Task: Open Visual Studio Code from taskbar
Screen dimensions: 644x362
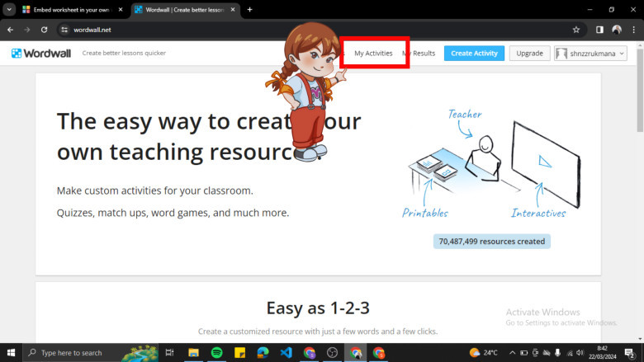Action: pos(286,353)
